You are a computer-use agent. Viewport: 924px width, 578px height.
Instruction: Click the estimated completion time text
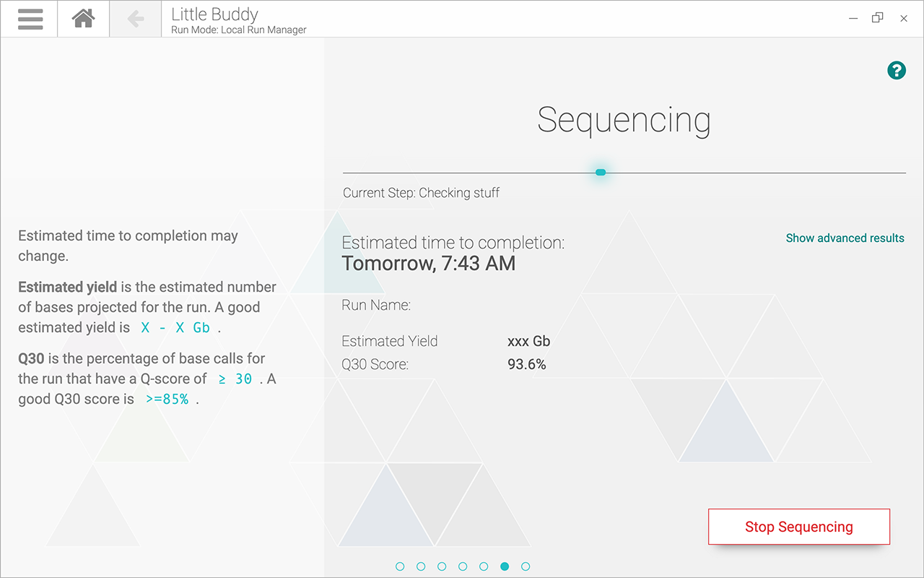(429, 263)
